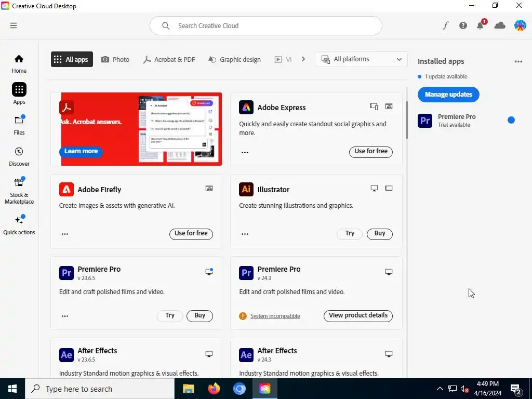This screenshot has height=399, width=532.
Task: Click Try for Illustrator
Action: tap(350, 234)
